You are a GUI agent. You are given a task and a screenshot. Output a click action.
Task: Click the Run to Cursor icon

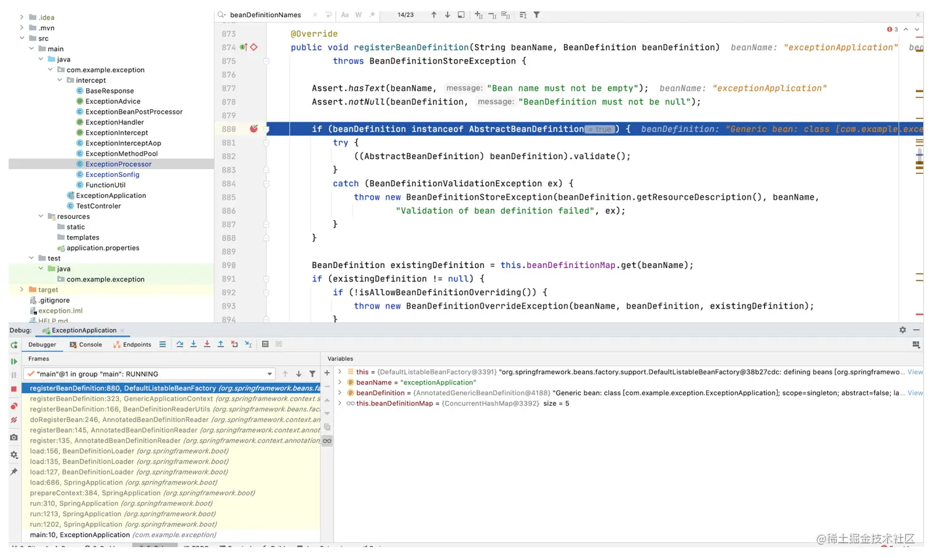[248, 344]
